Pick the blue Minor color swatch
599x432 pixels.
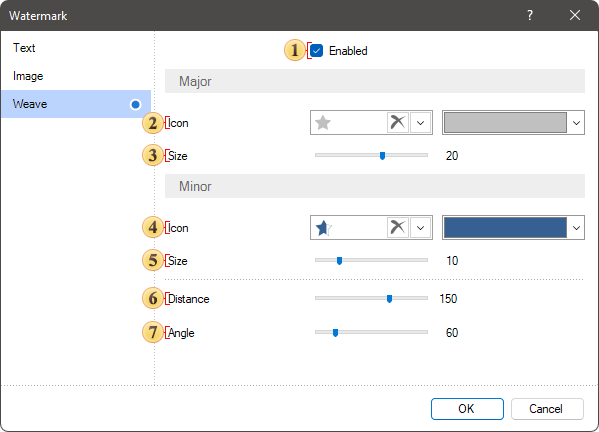(505, 228)
